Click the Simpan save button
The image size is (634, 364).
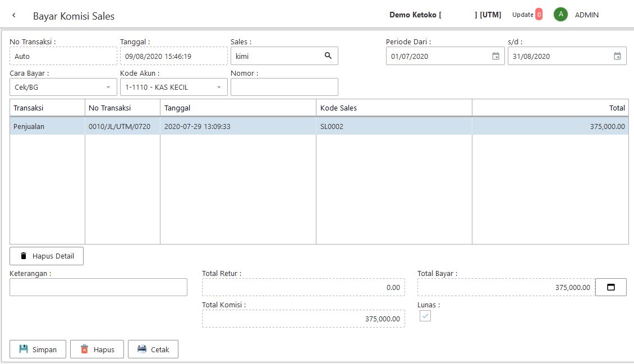click(x=38, y=349)
